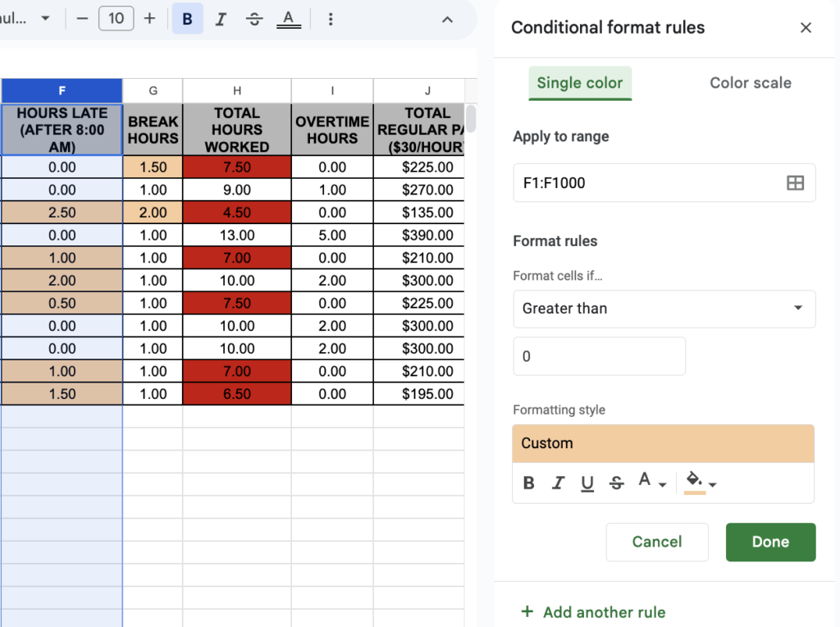Select the hours late cell showing 2.50

click(62, 213)
